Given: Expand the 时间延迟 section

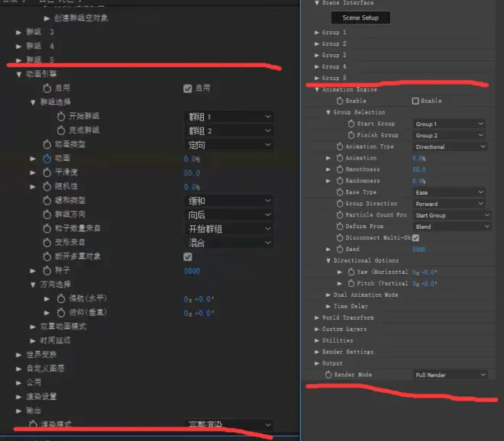Looking at the screenshot, I should click(33, 341).
